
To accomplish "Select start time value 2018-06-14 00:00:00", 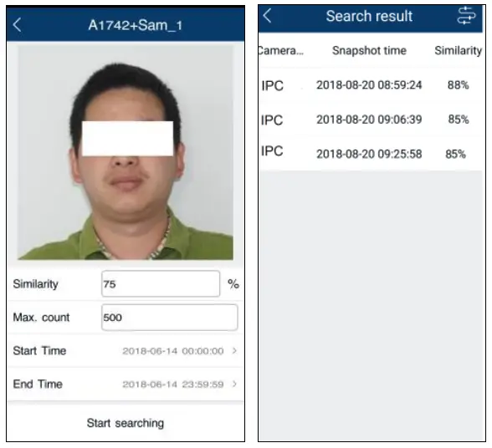I will 173,351.
